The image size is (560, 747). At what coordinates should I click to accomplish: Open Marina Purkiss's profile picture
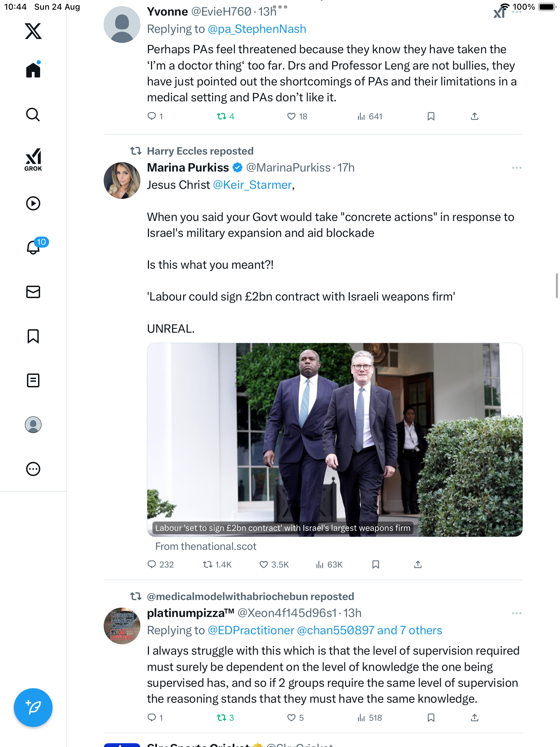click(x=122, y=181)
